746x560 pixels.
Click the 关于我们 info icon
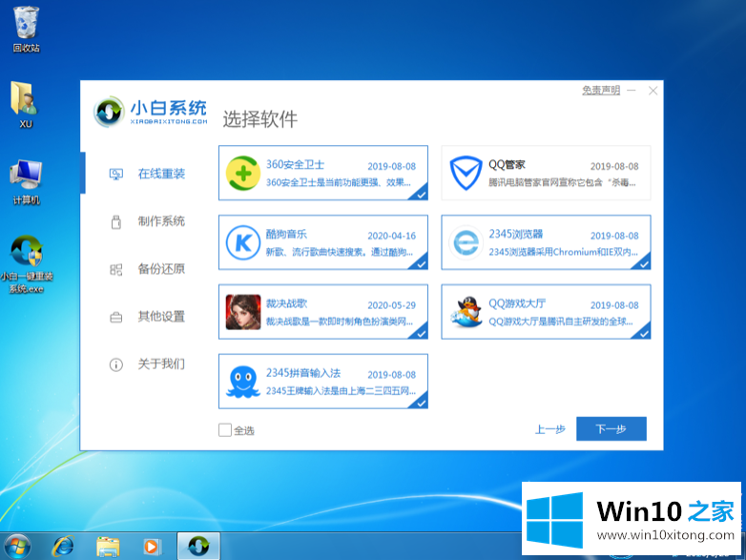coord(116,365)
